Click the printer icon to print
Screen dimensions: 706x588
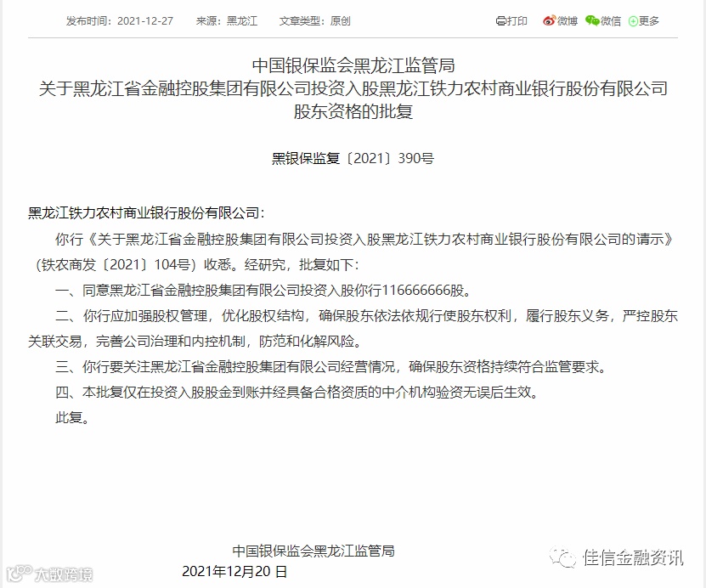500,21
